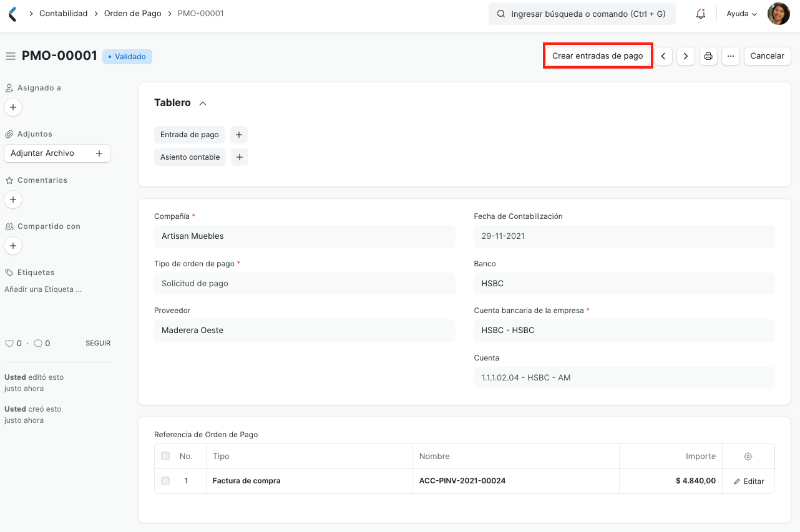Print the document with printer icon

pos(708,56)
